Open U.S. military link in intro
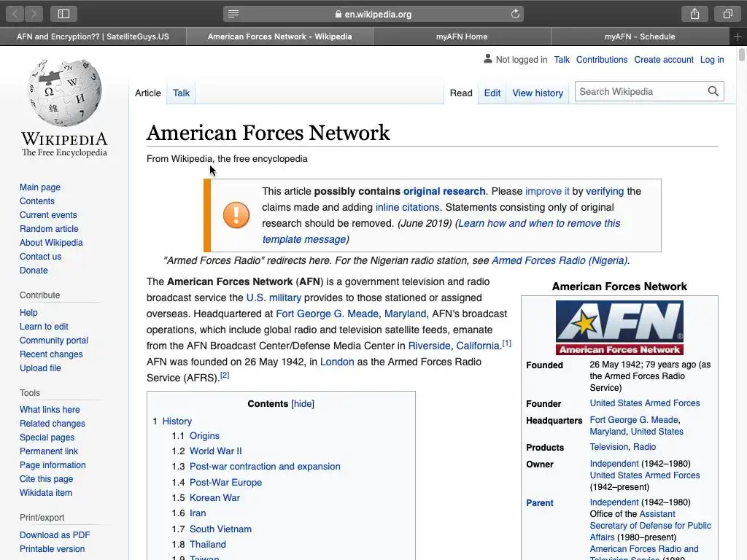The image size is (747, 560). pos(274,297)
